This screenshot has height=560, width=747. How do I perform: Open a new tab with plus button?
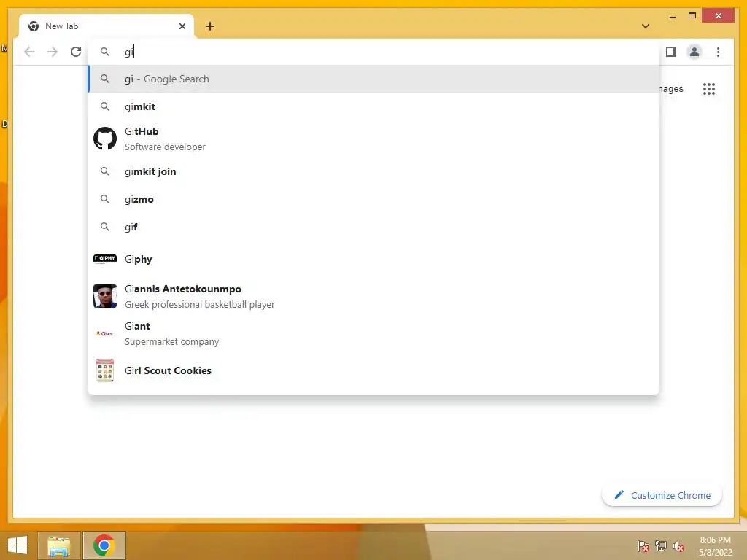coord(210,26)
